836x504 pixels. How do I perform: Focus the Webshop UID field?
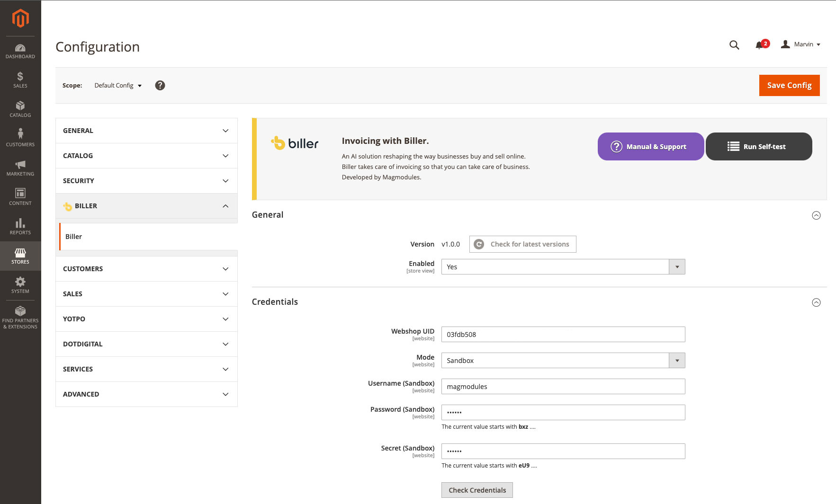563,335
